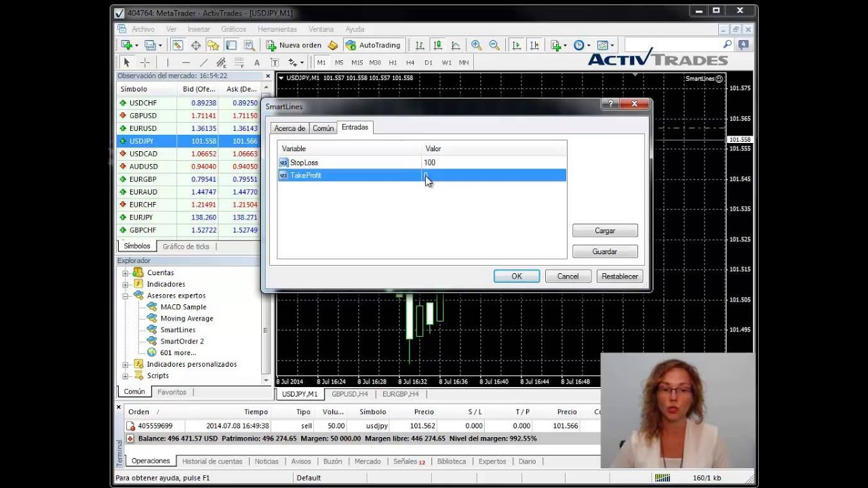Click the Cargar button
The image size is (868, 488).
pos(605,230)
